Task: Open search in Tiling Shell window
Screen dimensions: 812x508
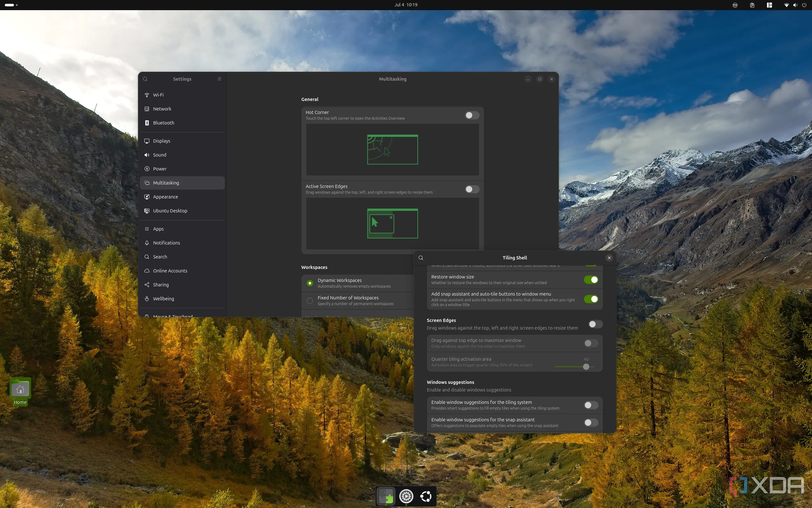Action: coord(421,258)
